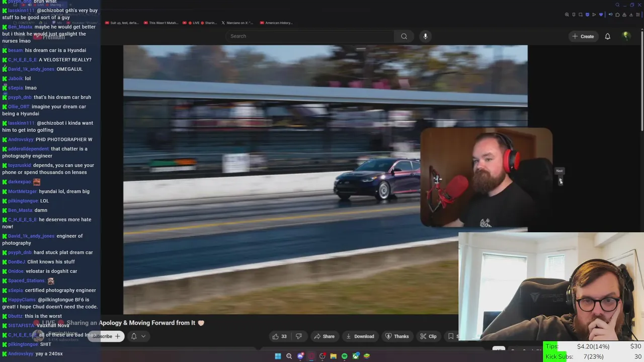Click chat message "hard stuck plat dream car"
Image resolution: width=644 pixels, height=362 pixels.
63,252
